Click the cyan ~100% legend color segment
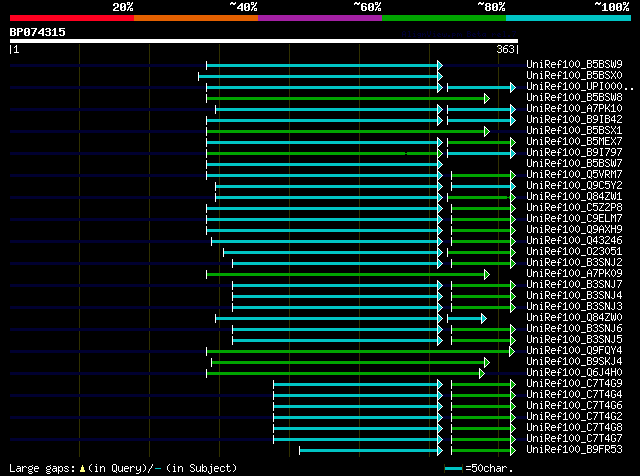This screenshot has width=640, height=476. (x=569, y=18)
